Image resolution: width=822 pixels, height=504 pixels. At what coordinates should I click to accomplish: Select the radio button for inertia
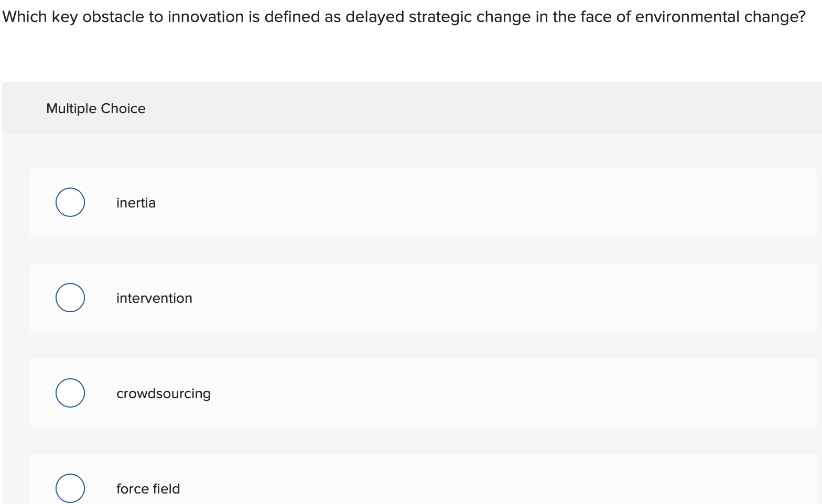click(70, 202)
